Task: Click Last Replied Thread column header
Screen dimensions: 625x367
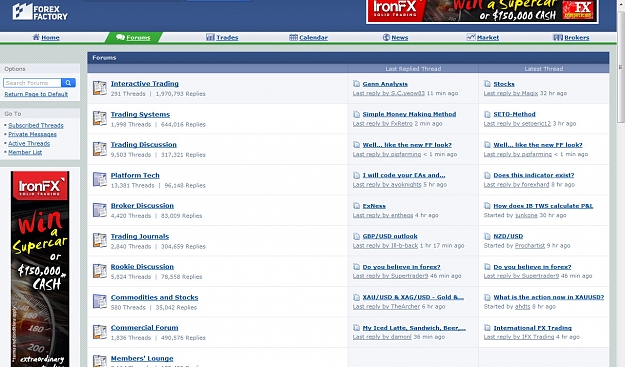Action: (413, 69)
